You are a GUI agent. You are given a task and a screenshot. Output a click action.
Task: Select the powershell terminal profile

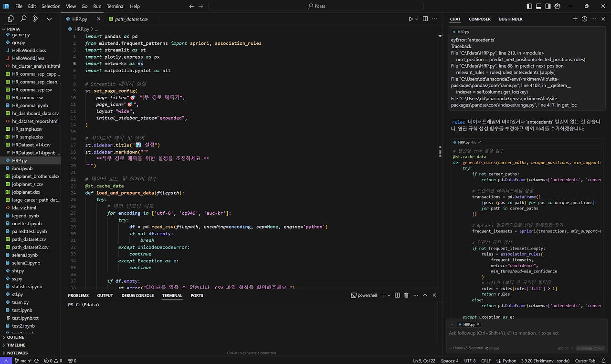coord(364,296)
